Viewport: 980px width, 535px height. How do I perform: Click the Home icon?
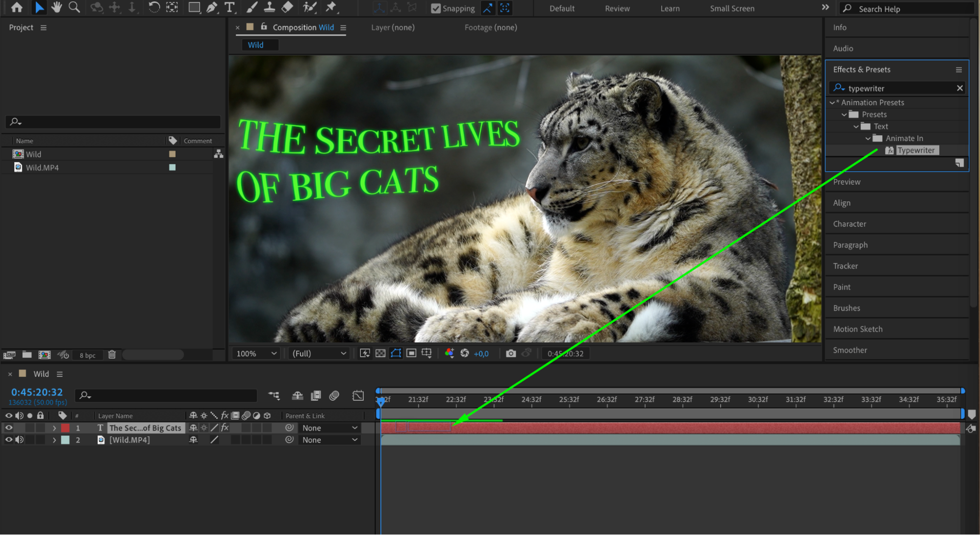point(17,7)
